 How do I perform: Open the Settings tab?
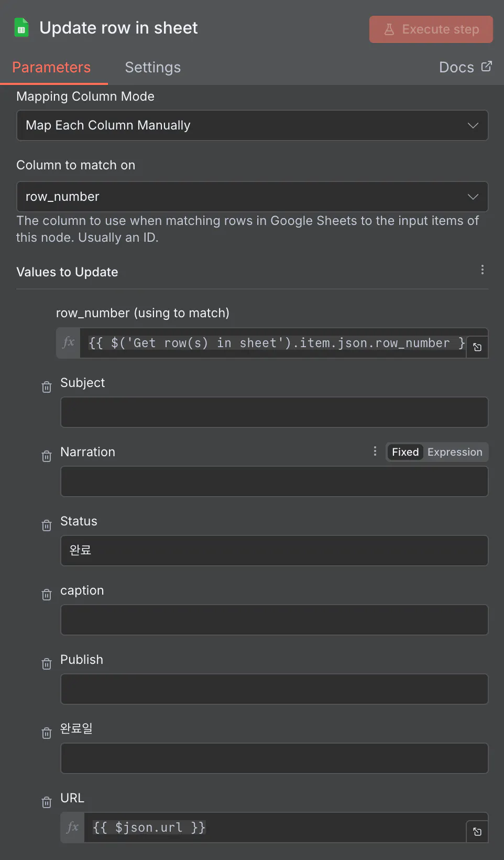(x=152, y=68)
